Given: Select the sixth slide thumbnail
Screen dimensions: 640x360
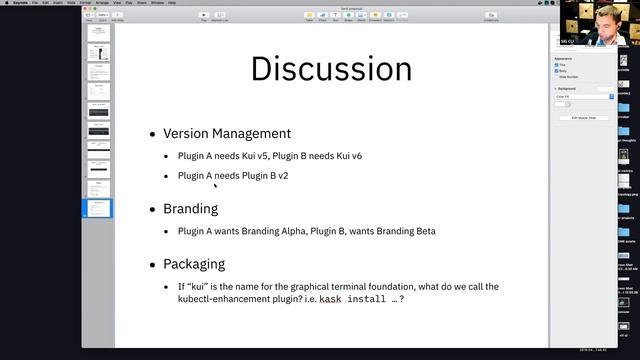Looking at the screenshot, I should click(x=99, y=131).
